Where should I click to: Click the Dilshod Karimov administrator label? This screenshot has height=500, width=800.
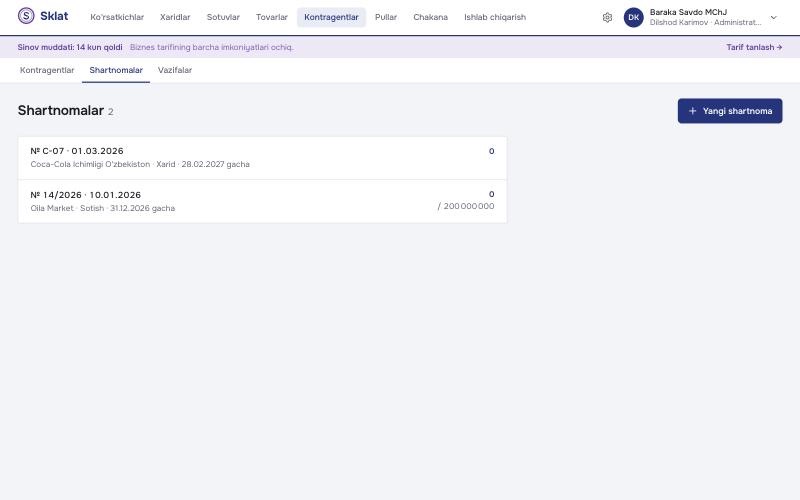point(705,22)
